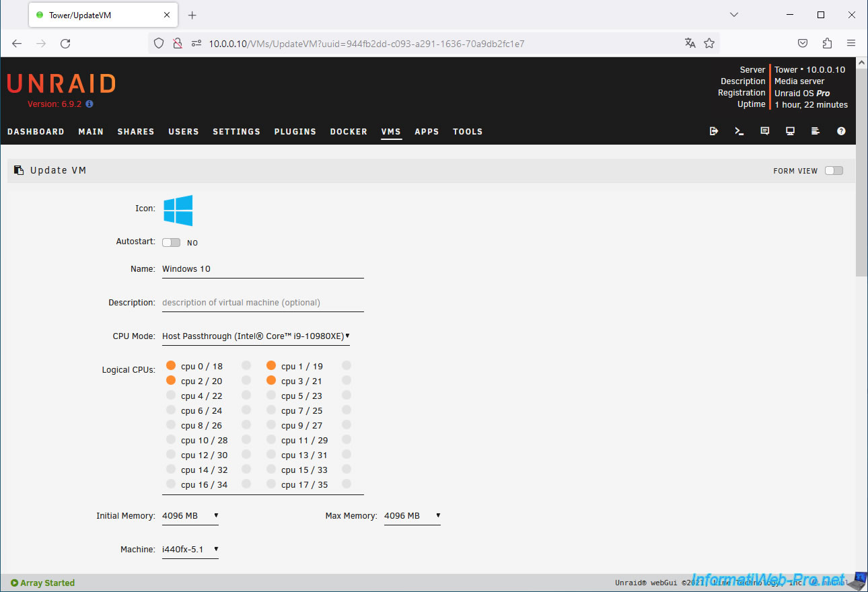Click the Update VM clipboard icon
The width and height of the screenshot is (868, 592).
(x=19, y=170)
